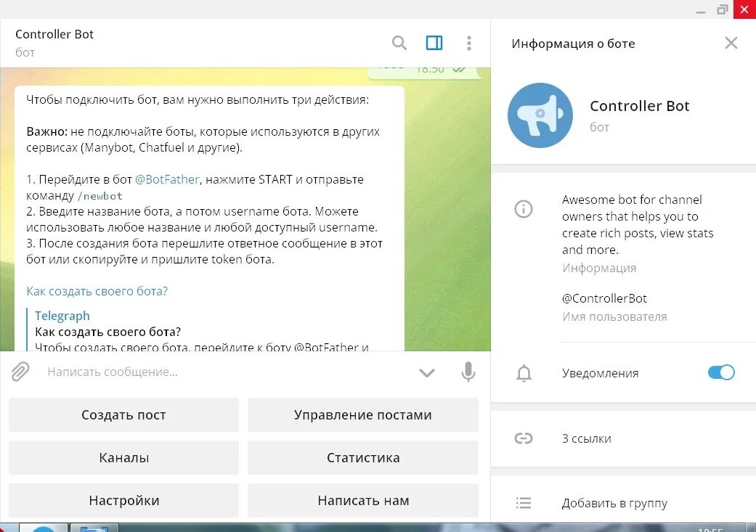Click the Имя пользователя label
Screen dimensions: 756x532
614,316
